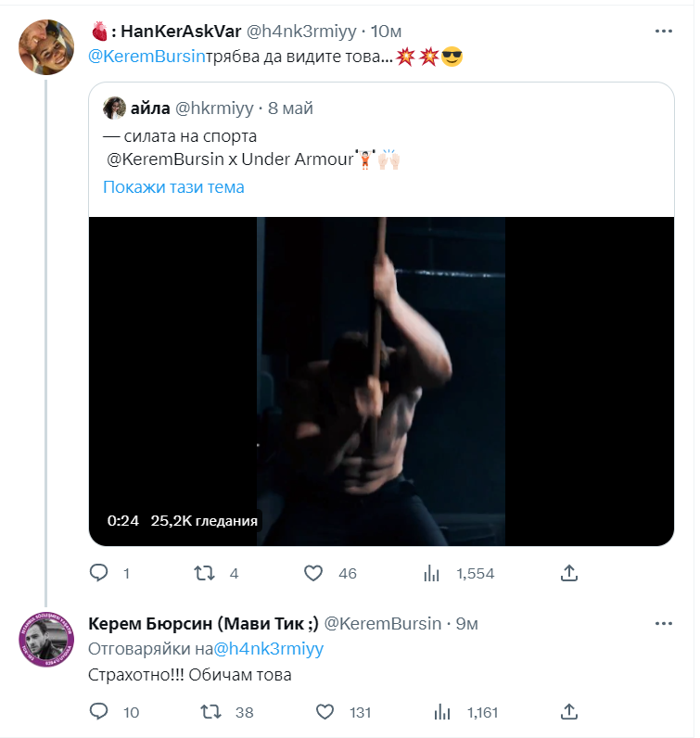View analytics of the 1,161 views reply

443,712
